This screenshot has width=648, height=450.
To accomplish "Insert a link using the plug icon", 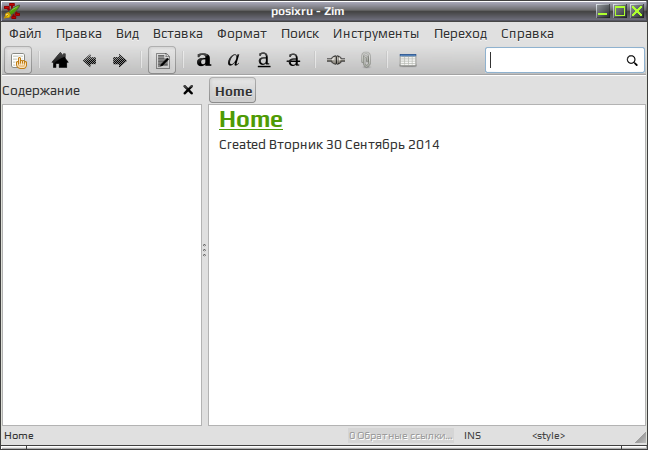I will point(336,60).
